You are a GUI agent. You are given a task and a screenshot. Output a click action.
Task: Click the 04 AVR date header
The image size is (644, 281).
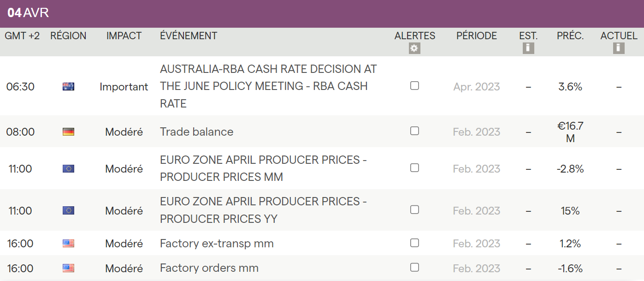[28, 13]
